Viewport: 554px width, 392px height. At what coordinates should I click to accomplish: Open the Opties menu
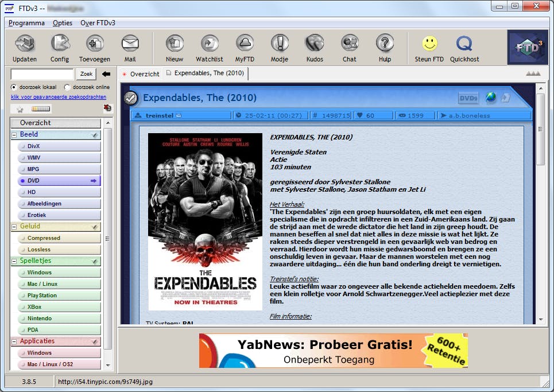click(63, 23)
